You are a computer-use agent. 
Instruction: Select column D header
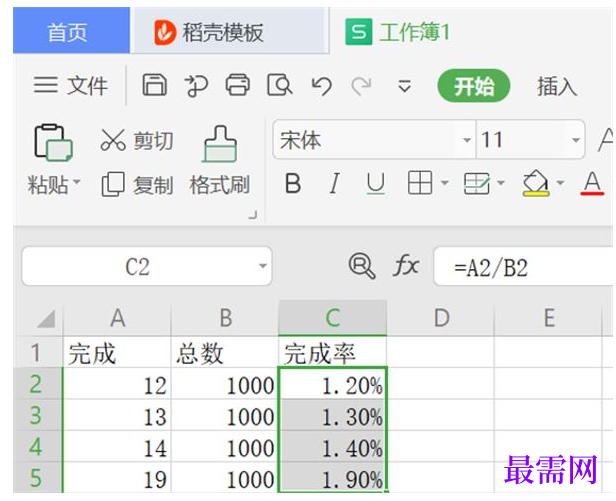[441, 317]
